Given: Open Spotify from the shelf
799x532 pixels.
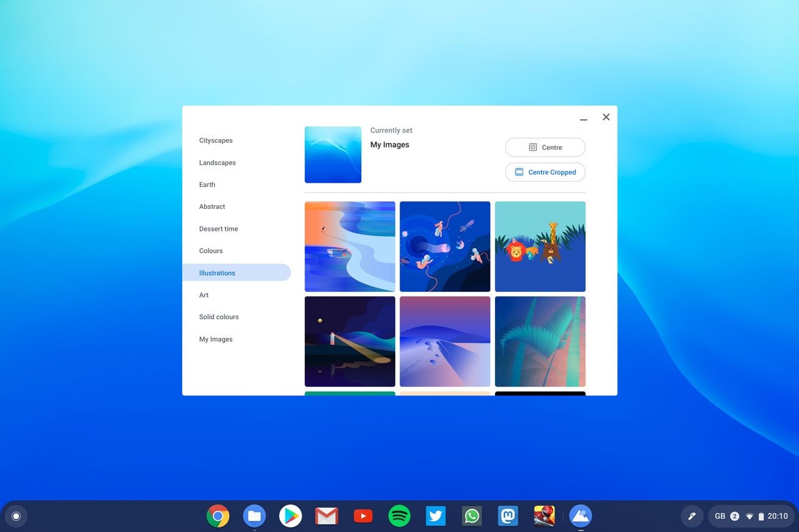Looking at the screenshot, I should tap(399, 516).
